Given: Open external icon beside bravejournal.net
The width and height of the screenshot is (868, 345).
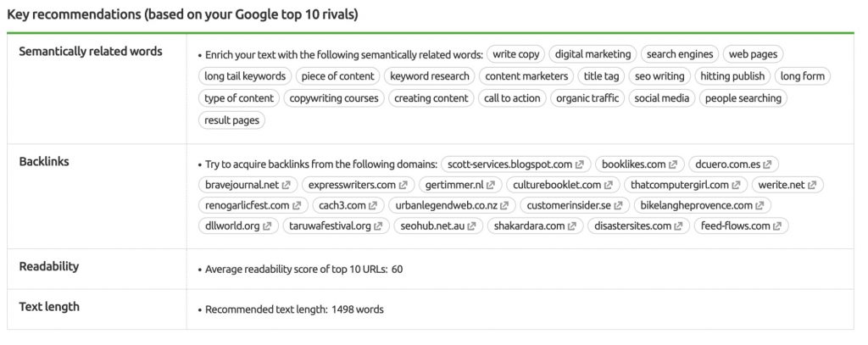Looking at the screenshot, I should 286,185.
